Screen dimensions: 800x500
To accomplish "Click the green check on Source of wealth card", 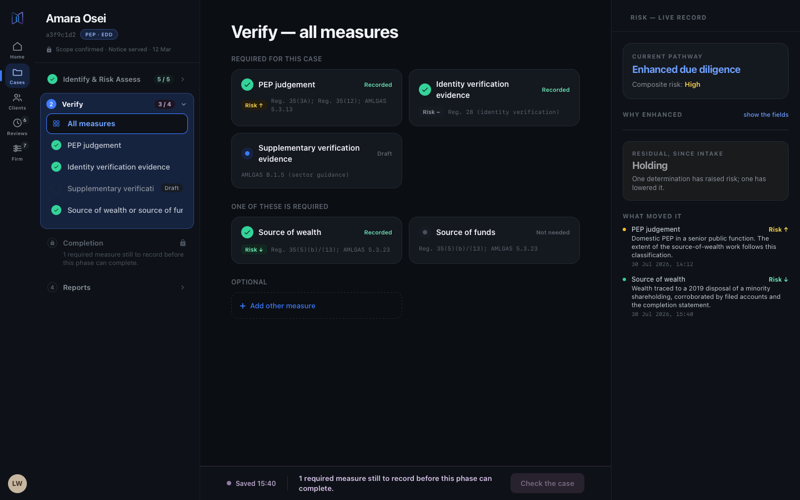I will pyautogui.click(x=247, y=232).
